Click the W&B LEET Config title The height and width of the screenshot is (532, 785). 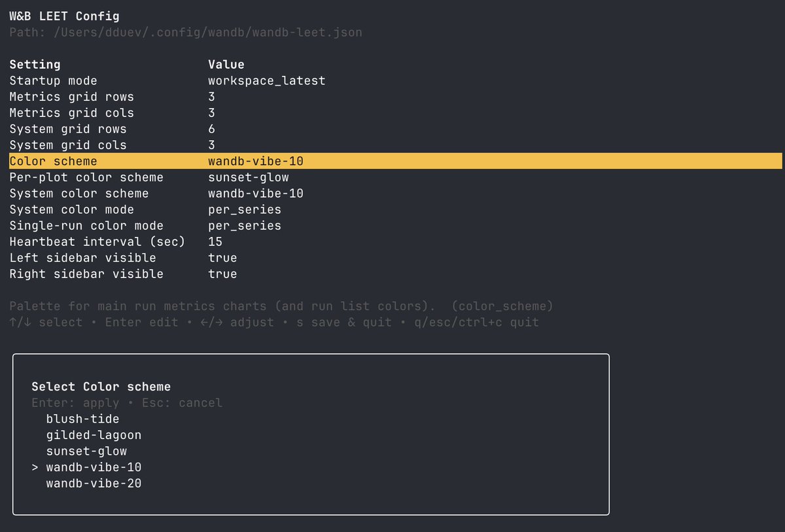click(64, 16)
